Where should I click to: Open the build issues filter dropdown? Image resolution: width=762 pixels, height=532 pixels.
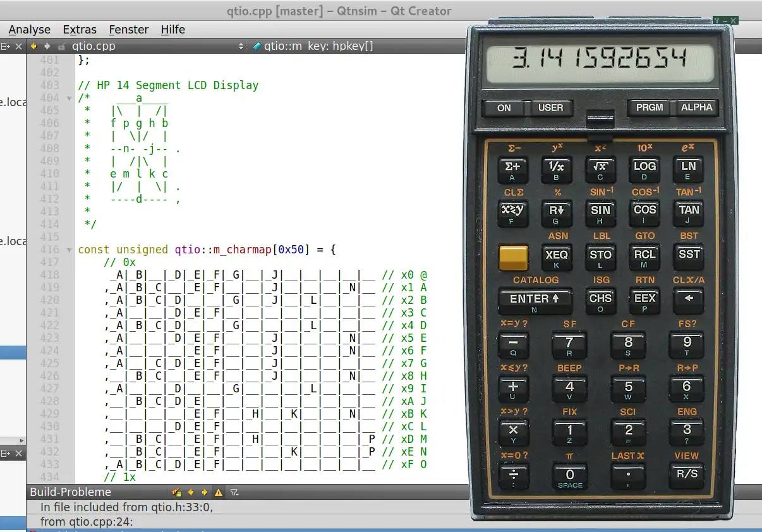click(234, 492)
